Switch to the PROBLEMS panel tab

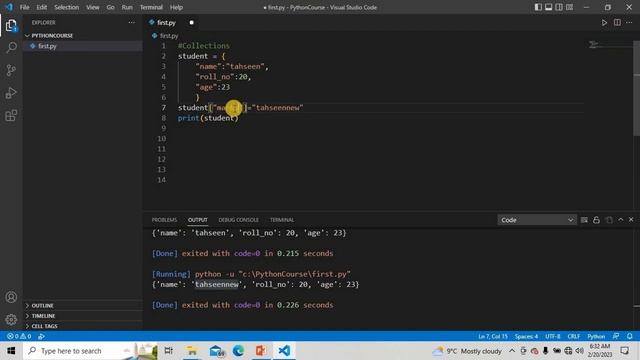[x=164, y=220]
